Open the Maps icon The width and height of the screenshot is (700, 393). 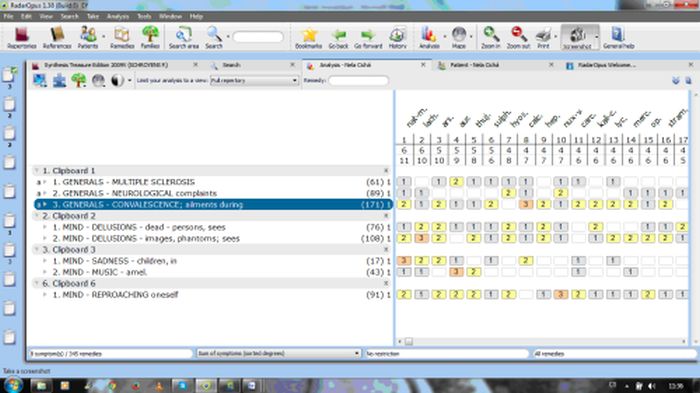[x=458, y=38]
